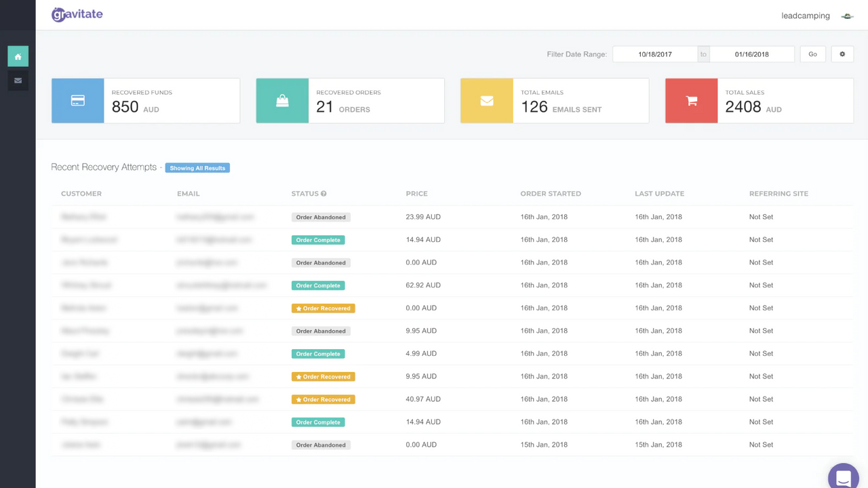868x488 pixels.
Task: Open the settings gear beside the Go button
Action: click(842, 54)
